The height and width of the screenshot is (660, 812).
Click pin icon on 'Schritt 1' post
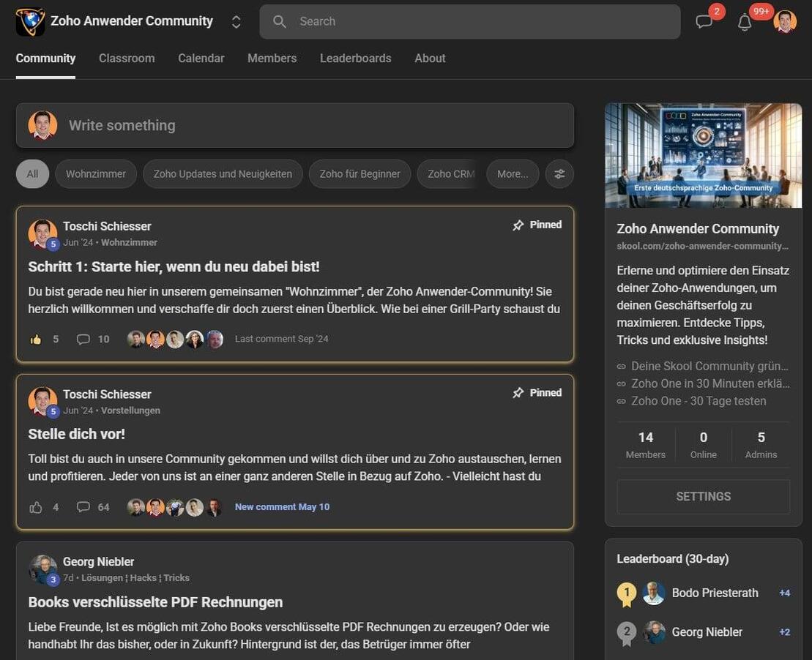click(x=518, y=225)
